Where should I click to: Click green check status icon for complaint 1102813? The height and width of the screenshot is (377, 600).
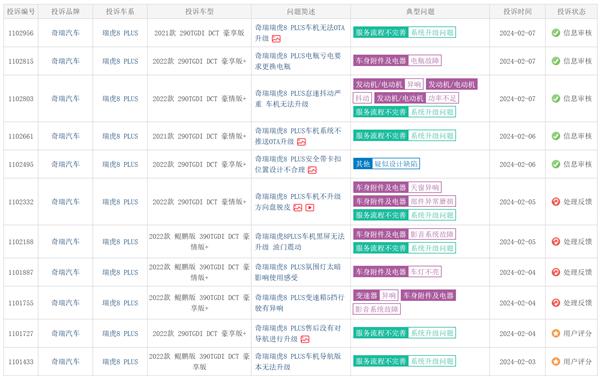point(556,61)
